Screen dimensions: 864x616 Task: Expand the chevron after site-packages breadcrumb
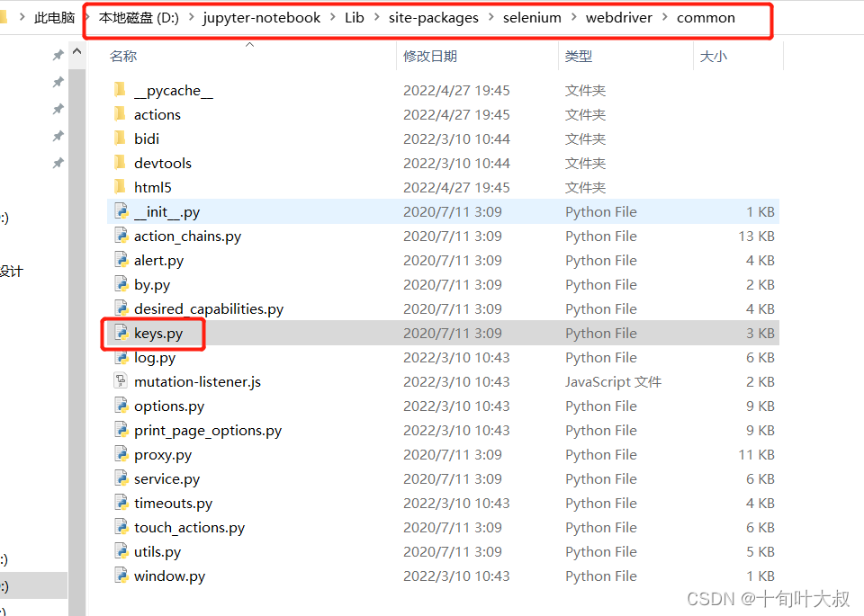491,18
